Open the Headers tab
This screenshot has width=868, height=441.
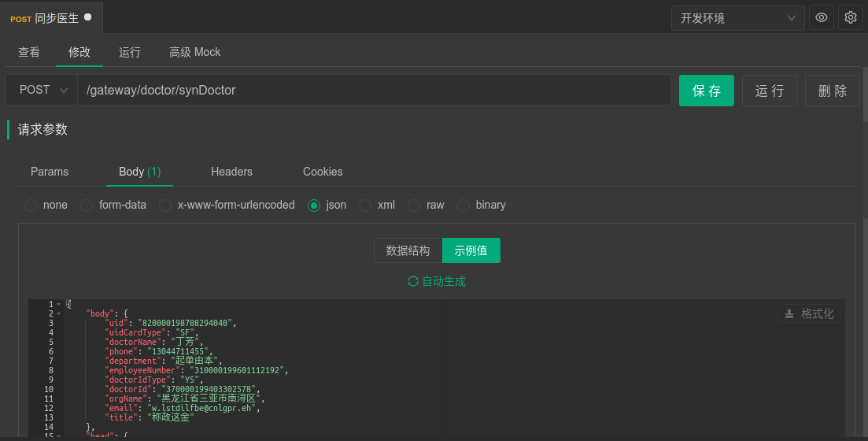[x=231, y=172]
